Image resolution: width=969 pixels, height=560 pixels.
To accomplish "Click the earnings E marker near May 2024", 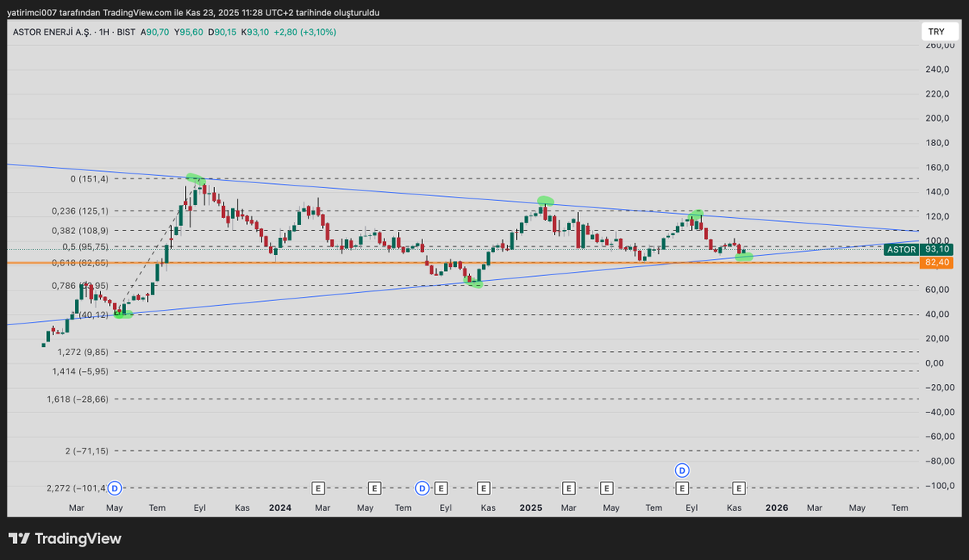I will tap(375, 487).
